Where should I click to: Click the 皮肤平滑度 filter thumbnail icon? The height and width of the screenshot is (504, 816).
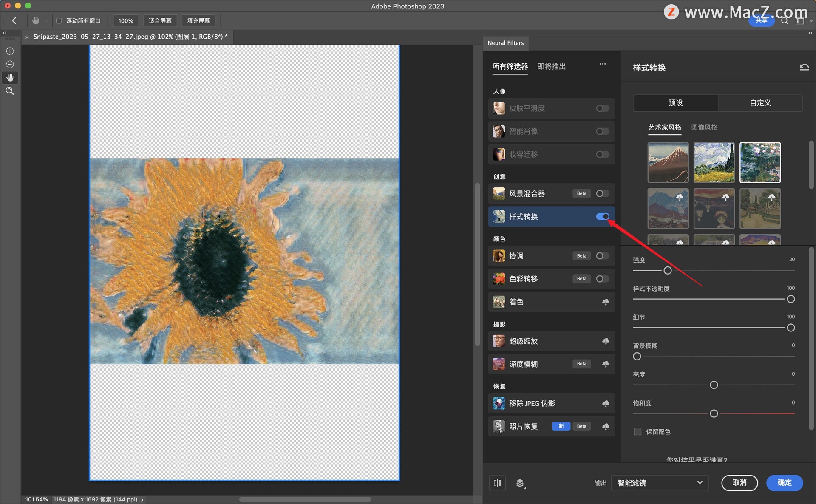click(499, 108)
